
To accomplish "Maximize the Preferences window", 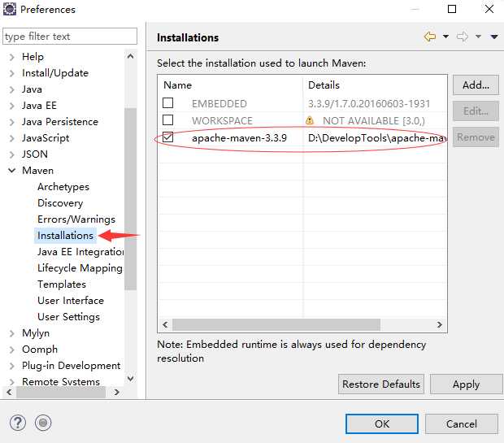I will click(x=452, y=9).
